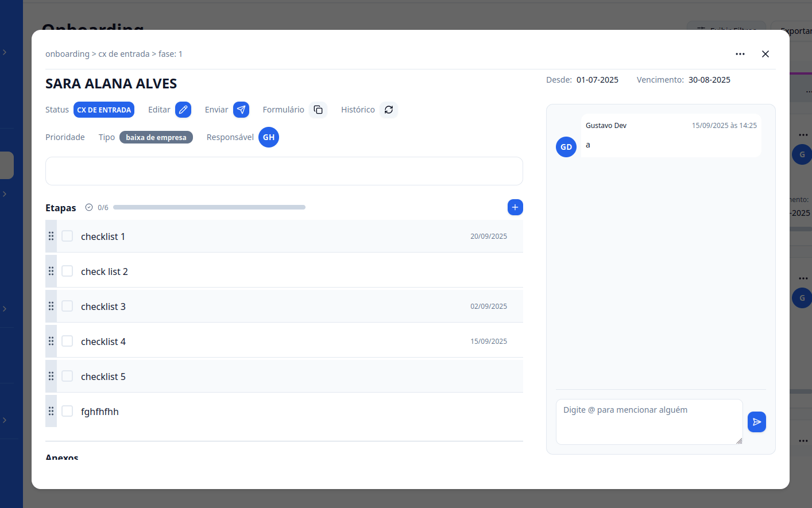Screen dimensions: 812x508
Task: Mark fghfhfhh as completed
Action: click(67, 411)
